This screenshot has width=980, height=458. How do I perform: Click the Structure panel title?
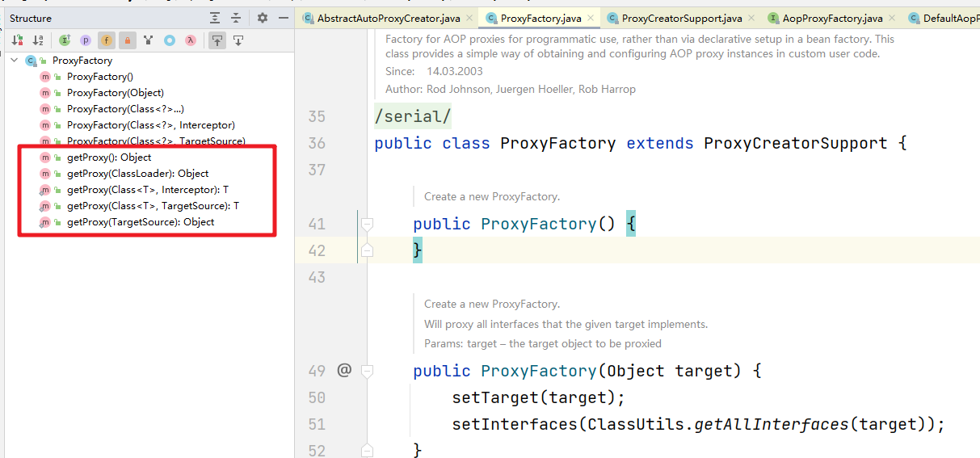(31, 18)
